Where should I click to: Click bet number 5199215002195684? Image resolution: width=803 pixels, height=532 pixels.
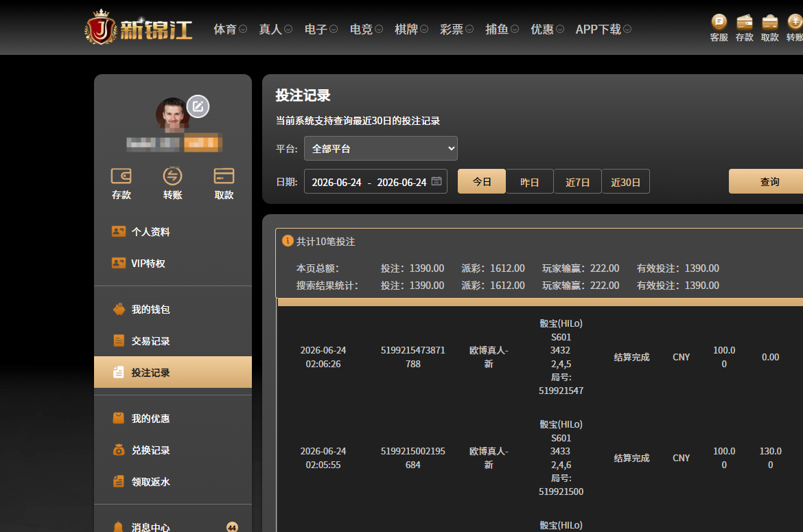[x=412, y=458]
